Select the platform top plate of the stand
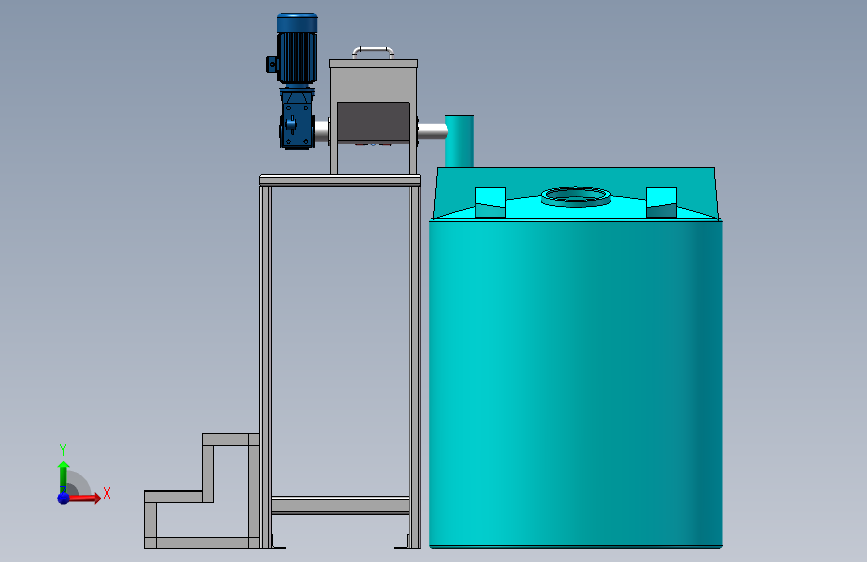Image resolution: width=867 pixels, height=562 pixels. (340, 180)
